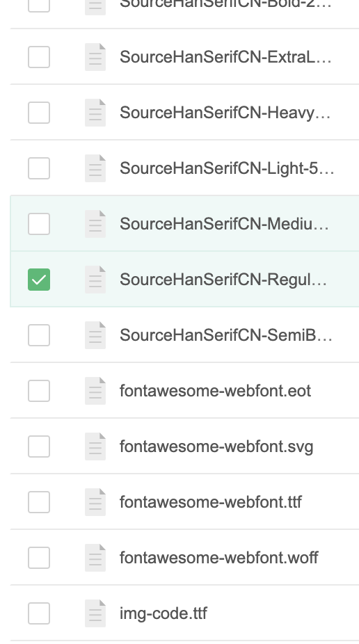The image size is (359, 644).
Task: Click file icon for SourceHanSerifCN-ExtraL…
Action: 95,56
